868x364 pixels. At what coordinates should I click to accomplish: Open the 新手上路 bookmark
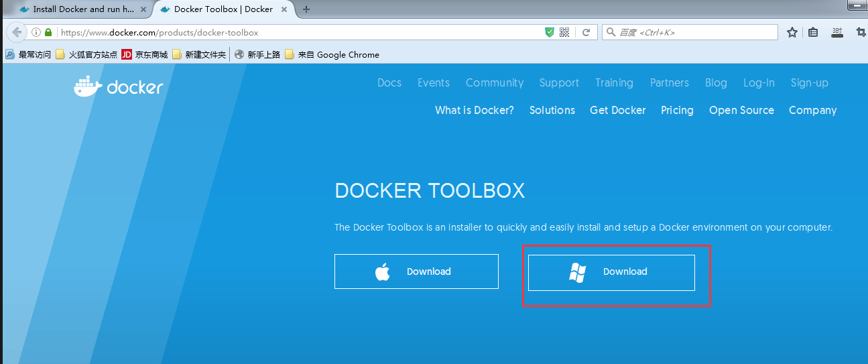point(257,55)
